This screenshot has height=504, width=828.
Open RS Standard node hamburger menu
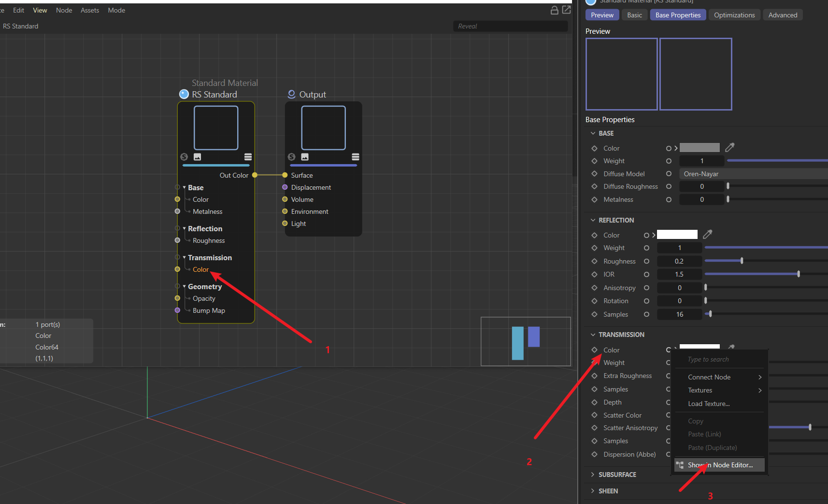click(x=248, y=157)
